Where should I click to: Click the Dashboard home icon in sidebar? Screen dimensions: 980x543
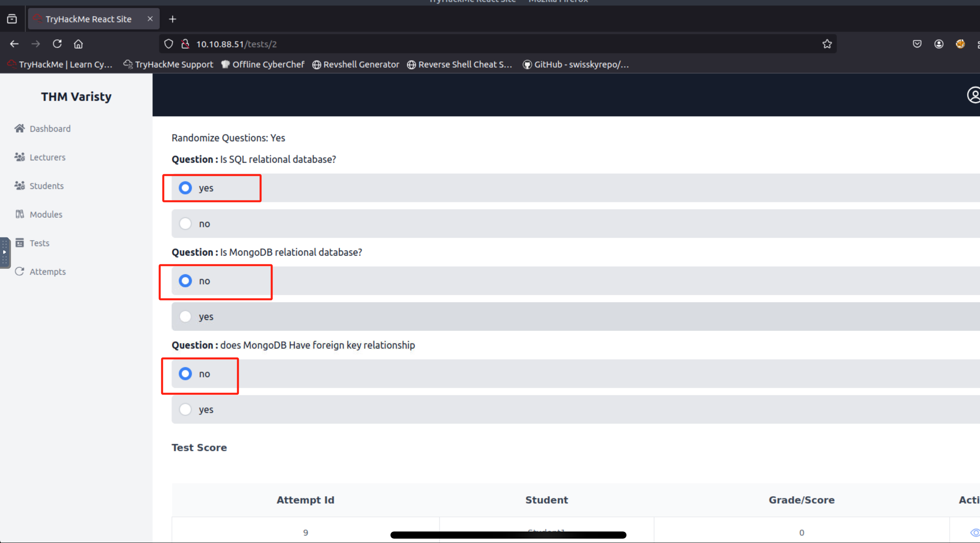point(19,128)
